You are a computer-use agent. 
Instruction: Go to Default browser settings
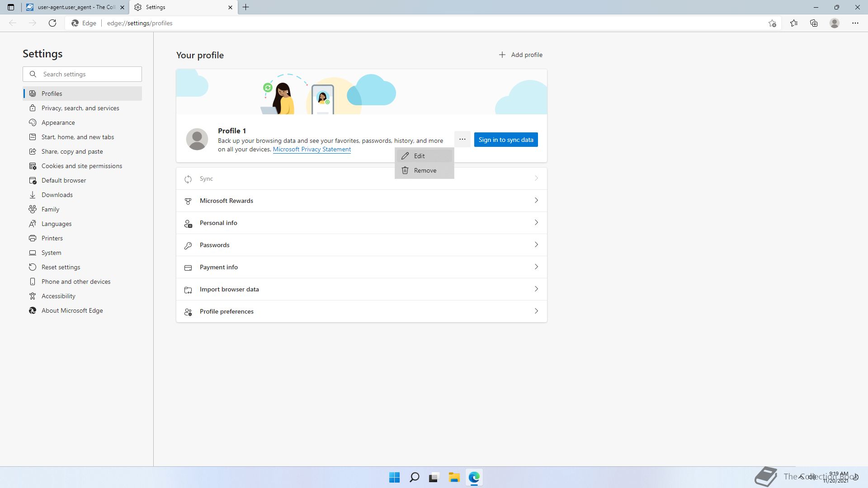(82, 180)
